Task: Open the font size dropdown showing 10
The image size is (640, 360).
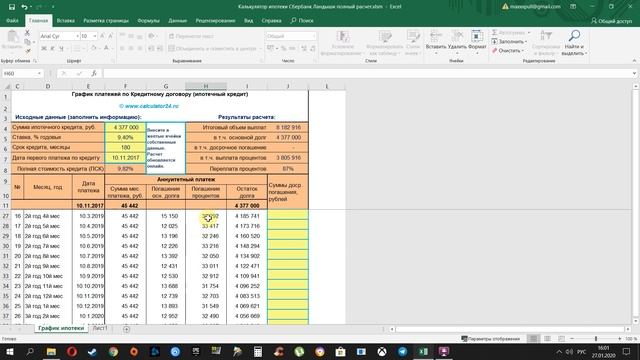Action: point(95,36)
